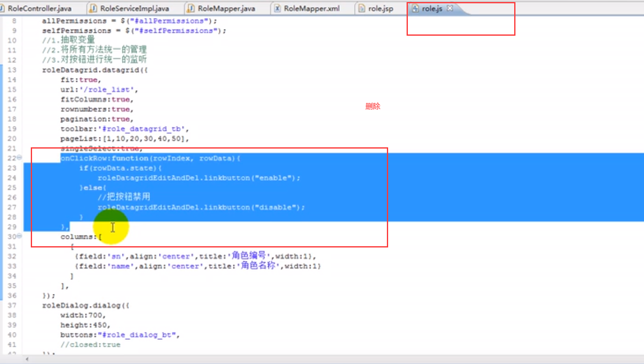The width and height of the screenshot is (644, 364).
Task: Click the onClickRow:function line
Action: point(150,158)
